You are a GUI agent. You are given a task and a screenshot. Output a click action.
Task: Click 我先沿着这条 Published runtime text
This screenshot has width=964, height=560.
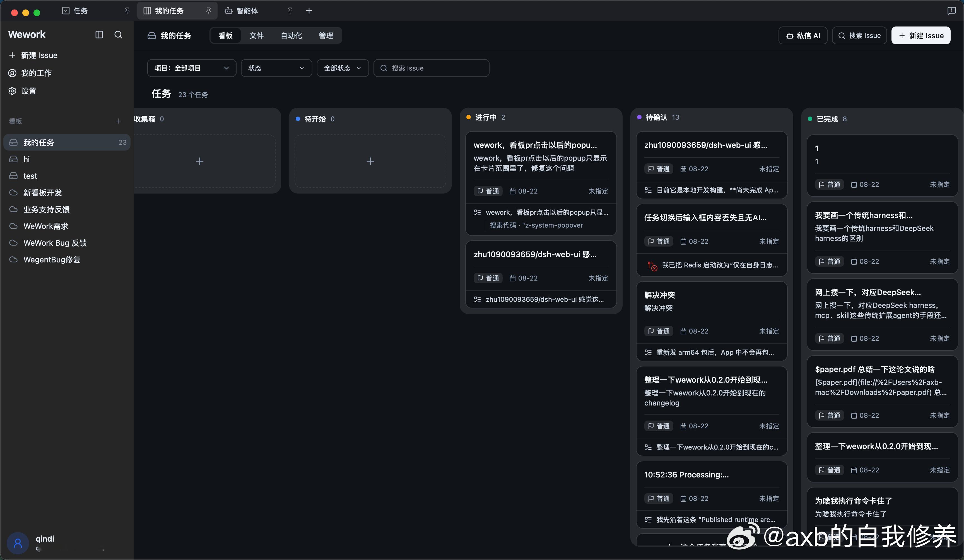coord(716,520)
